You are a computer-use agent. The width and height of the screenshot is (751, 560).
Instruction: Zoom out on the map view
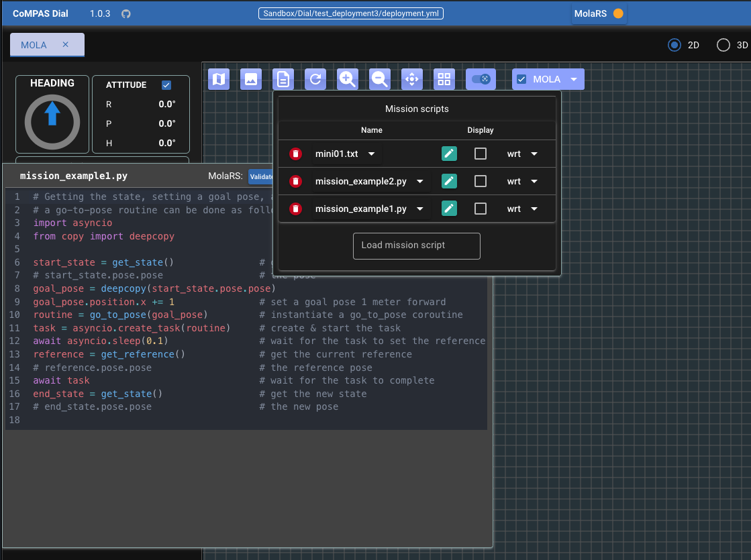pyautogui.click(x=380, y=79)
